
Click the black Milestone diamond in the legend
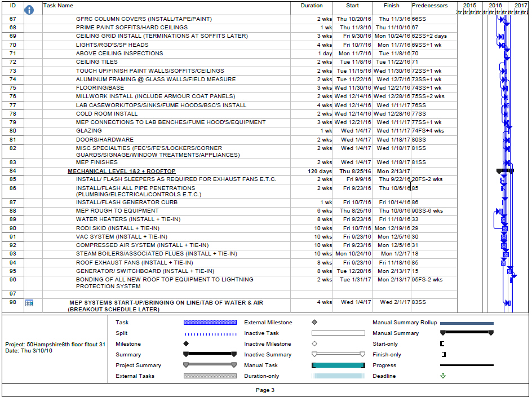pyautogui.click(x=185, y=344)
